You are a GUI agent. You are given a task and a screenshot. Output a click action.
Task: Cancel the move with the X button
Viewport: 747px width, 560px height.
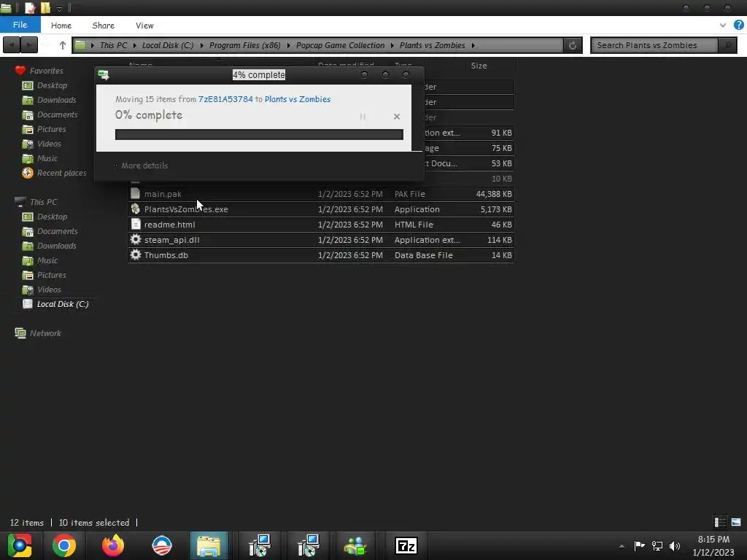coord(396,117)
